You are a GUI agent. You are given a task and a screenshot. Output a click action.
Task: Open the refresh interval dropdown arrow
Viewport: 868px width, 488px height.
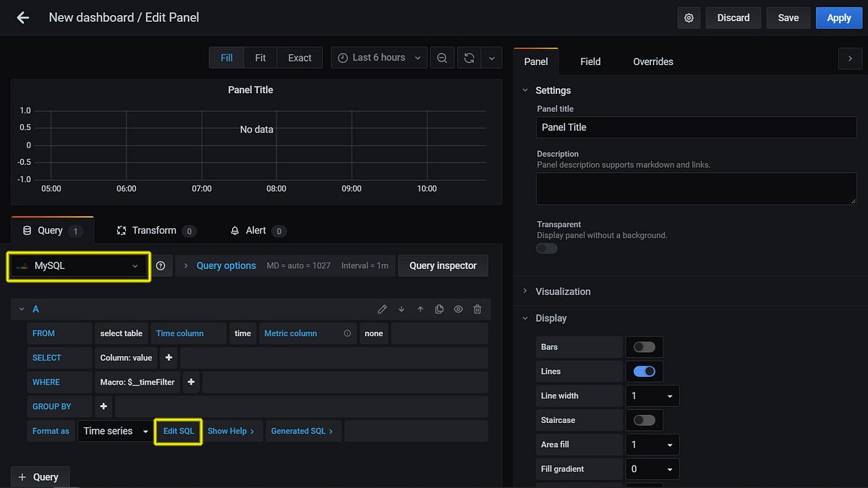click(492, 58)
